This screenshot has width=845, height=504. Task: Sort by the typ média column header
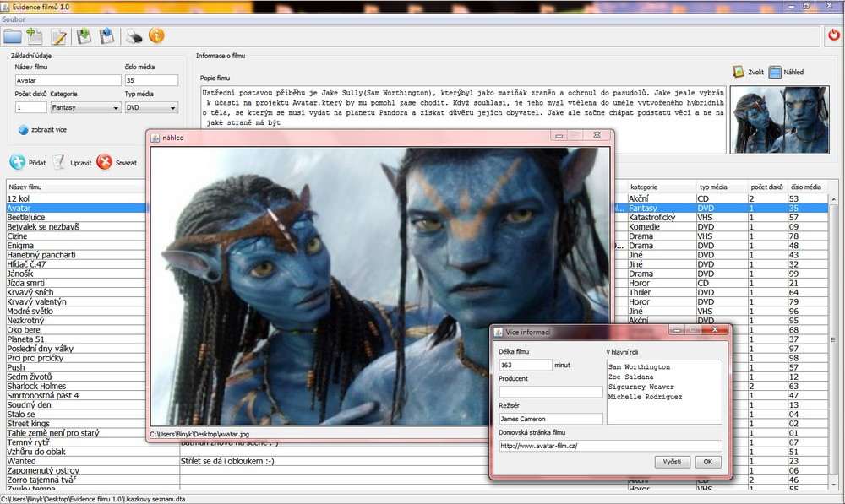click(722, 187)
